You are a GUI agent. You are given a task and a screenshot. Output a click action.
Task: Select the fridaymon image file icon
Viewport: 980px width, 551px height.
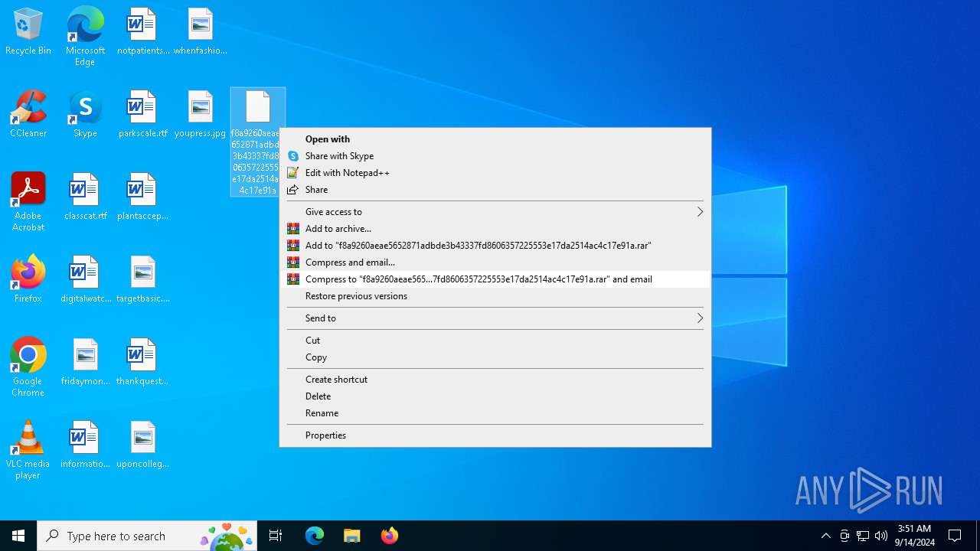[x=85, y=363]
